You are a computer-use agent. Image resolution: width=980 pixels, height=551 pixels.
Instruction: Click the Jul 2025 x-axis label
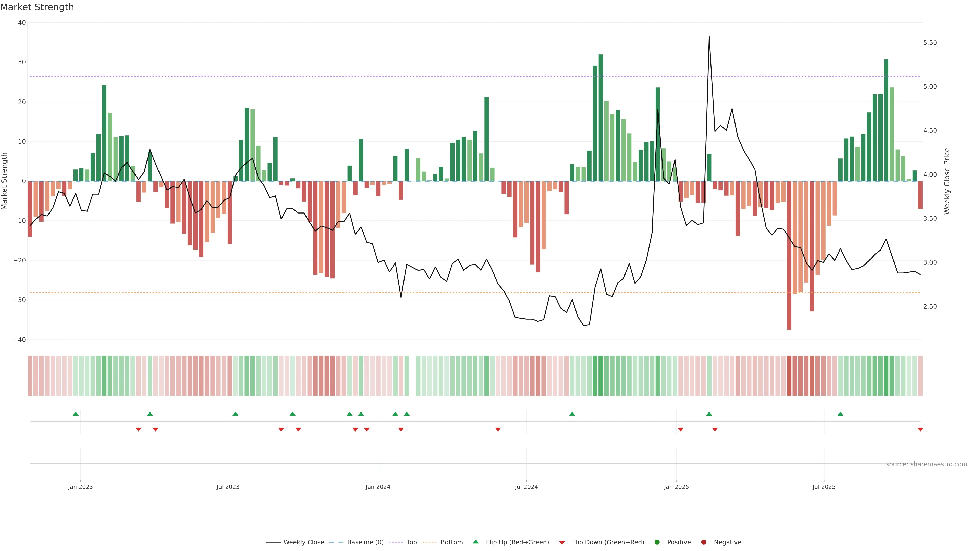click(824, 487)
